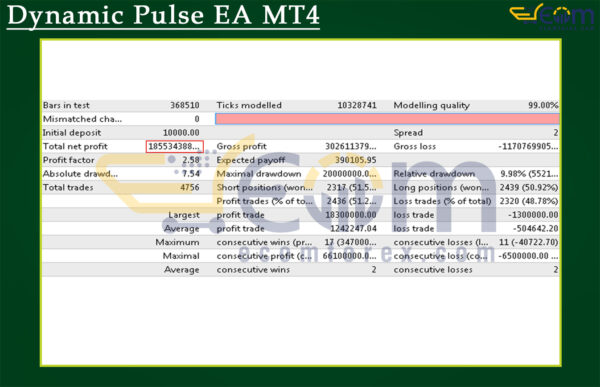Select the Total trades value 4756
600x387 pixels.
(190, 188)
